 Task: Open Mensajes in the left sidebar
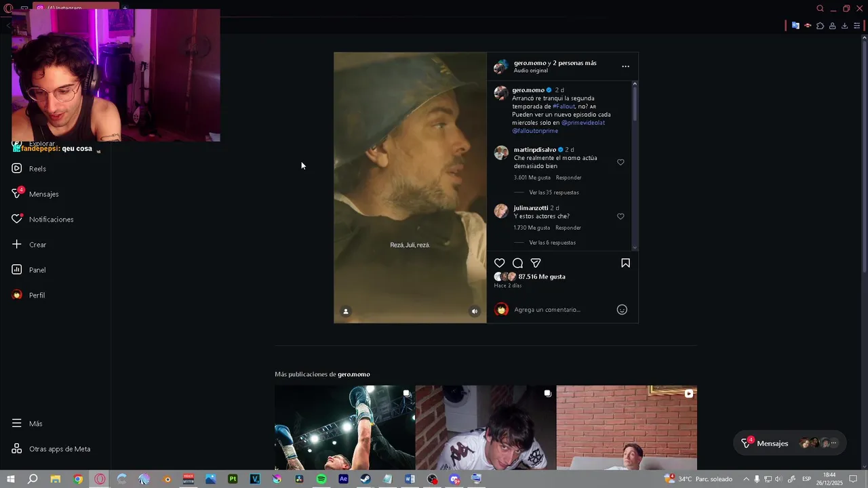pyautogui.click(x=35, y=194)
